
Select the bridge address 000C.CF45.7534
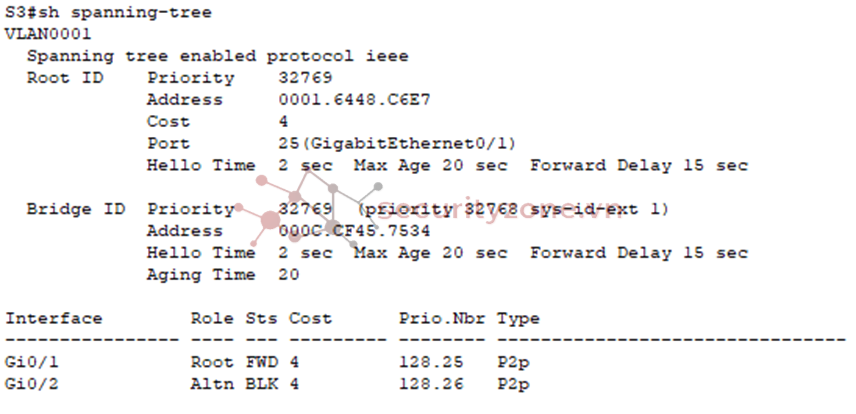point(354,231)
